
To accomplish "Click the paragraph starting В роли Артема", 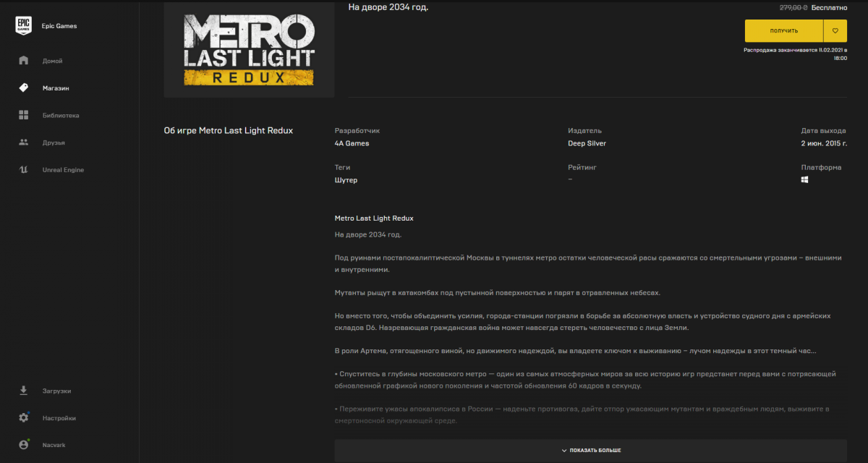I will 575,351.
